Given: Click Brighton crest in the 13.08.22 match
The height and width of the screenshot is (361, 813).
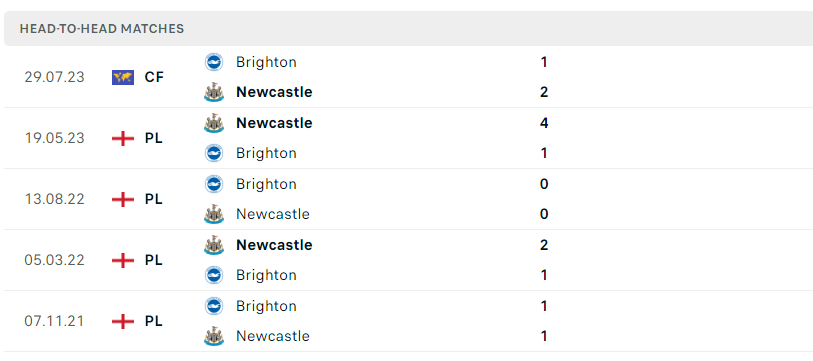Looking at the screenshot, I should pyautogui.click(x=214, y=184).
